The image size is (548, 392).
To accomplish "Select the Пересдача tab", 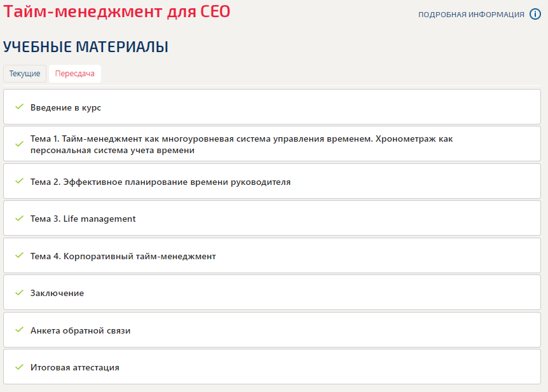I will point(75,74).
